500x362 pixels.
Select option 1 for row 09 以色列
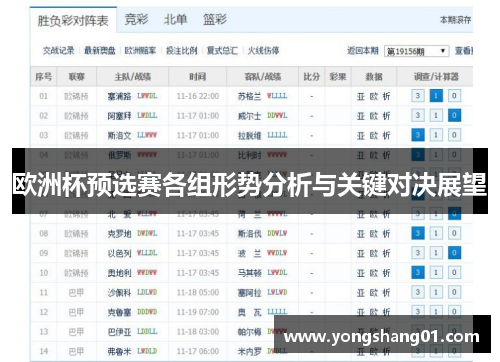click(436, 253)
